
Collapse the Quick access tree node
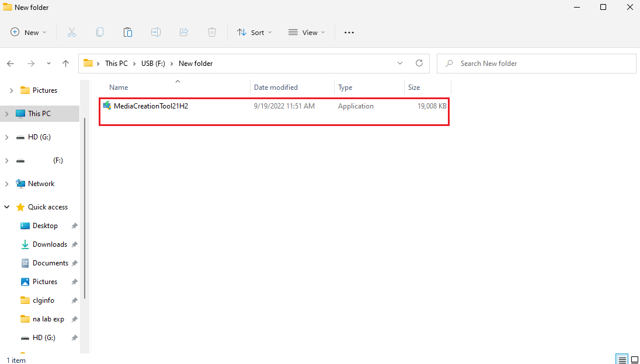pos(6,207)
